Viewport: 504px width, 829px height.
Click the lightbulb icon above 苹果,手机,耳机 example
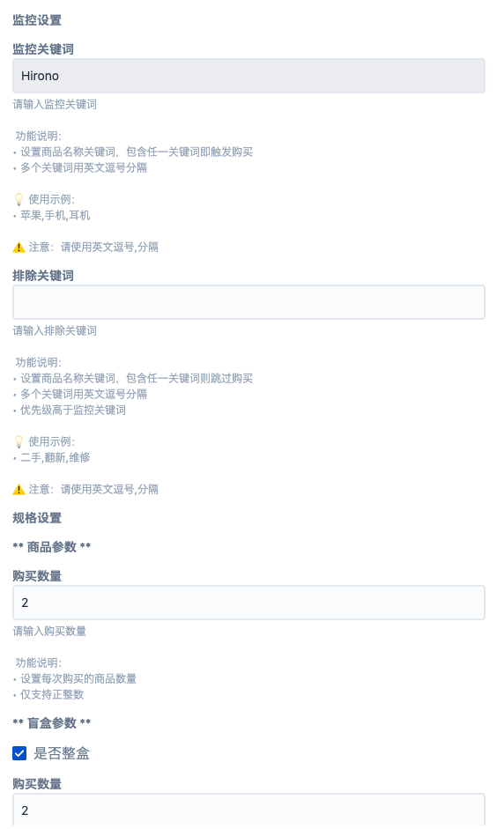(x=19, y=199)
